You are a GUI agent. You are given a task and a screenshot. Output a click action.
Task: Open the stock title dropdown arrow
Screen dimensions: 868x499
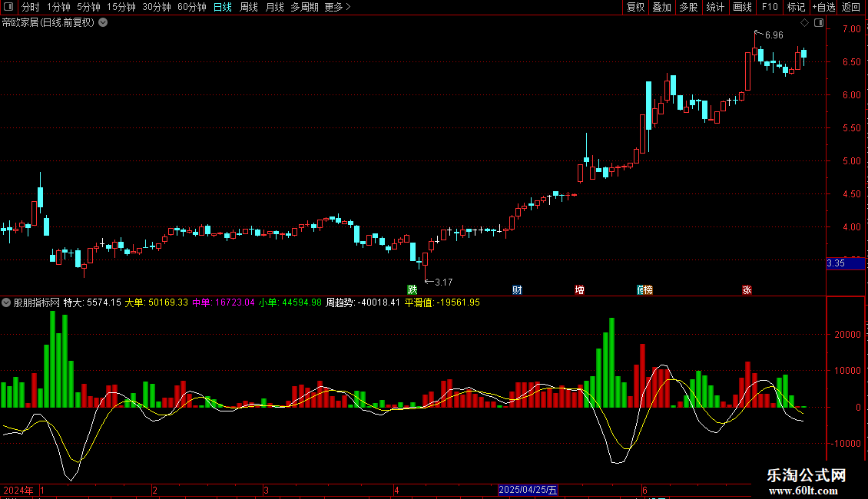pos(103,23)
